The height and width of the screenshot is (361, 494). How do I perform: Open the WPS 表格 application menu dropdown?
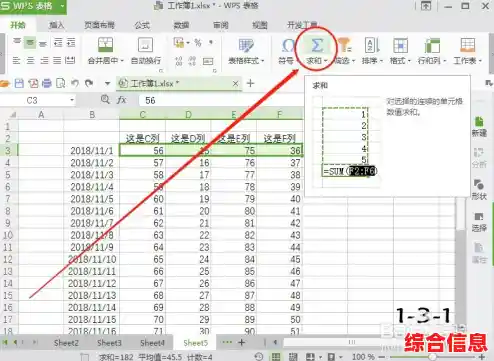tap(62, 6)
